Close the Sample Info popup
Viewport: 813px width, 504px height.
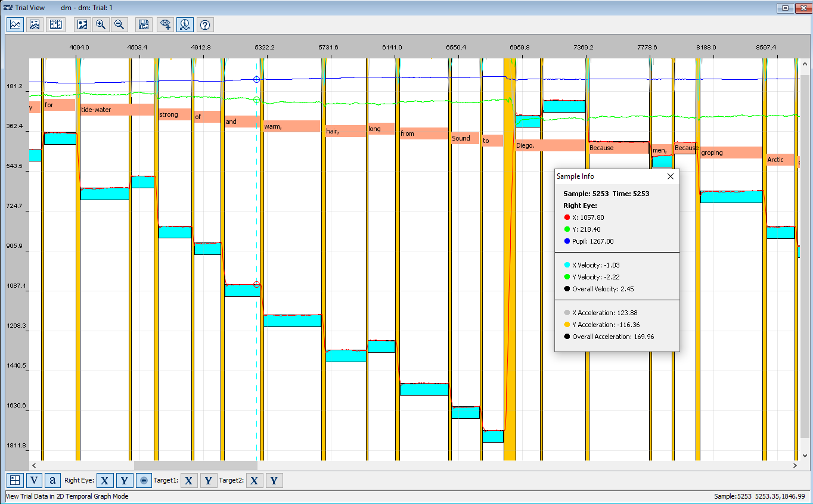670,176
